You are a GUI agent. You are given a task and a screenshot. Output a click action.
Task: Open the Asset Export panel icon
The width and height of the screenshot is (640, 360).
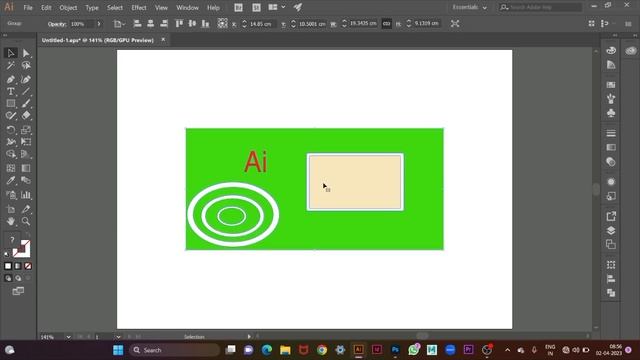[x=611, y=216]
